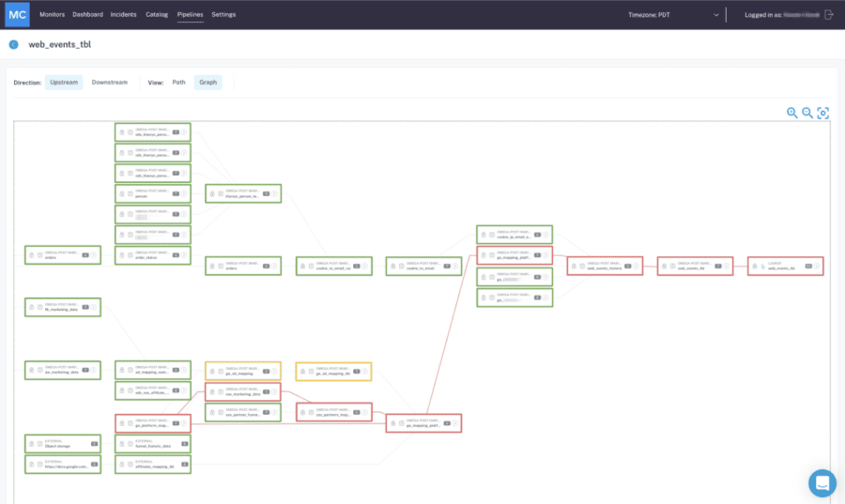Open the chat support bubble
The image size is (845, 504).
822,483
